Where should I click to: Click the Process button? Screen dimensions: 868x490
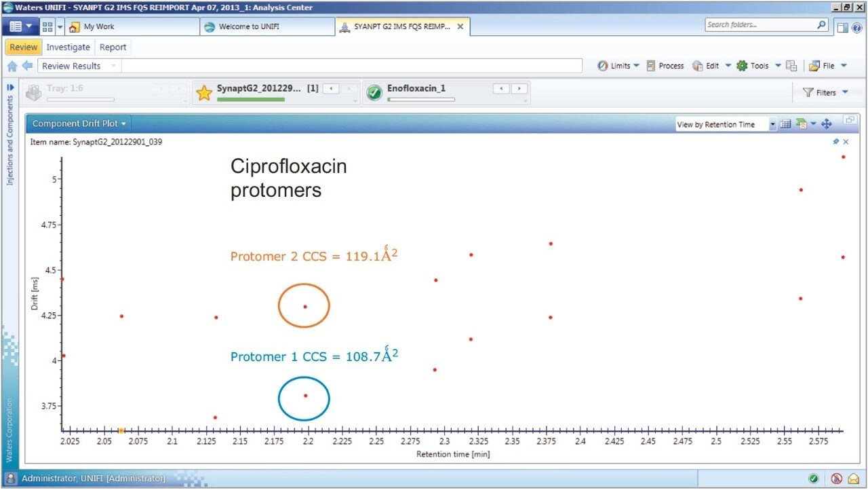pos(665,66)
